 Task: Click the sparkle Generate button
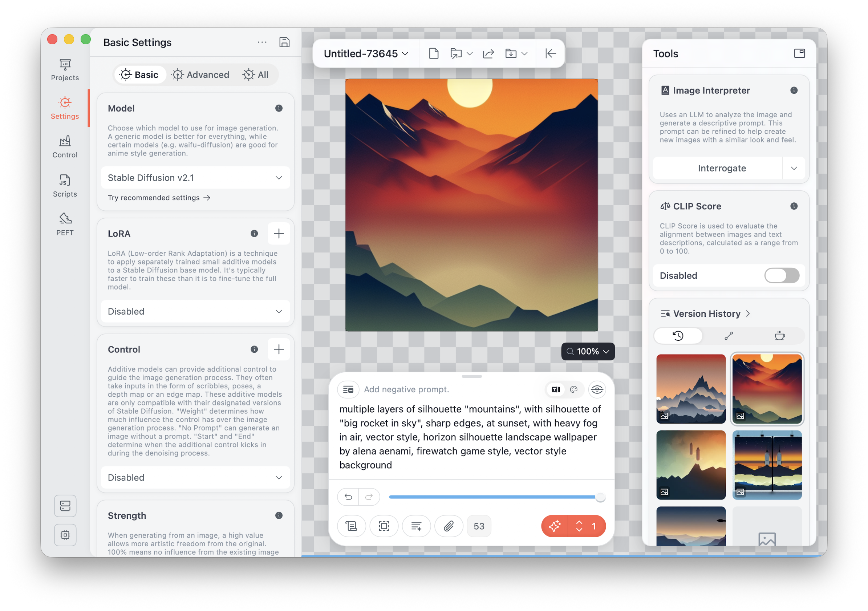click(x=555, y=526)
